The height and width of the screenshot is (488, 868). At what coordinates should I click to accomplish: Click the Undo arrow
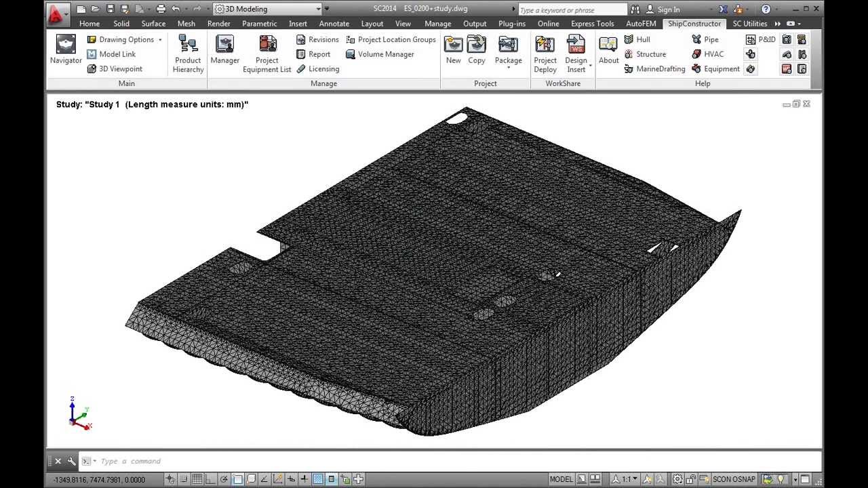[x=176, y=9]
